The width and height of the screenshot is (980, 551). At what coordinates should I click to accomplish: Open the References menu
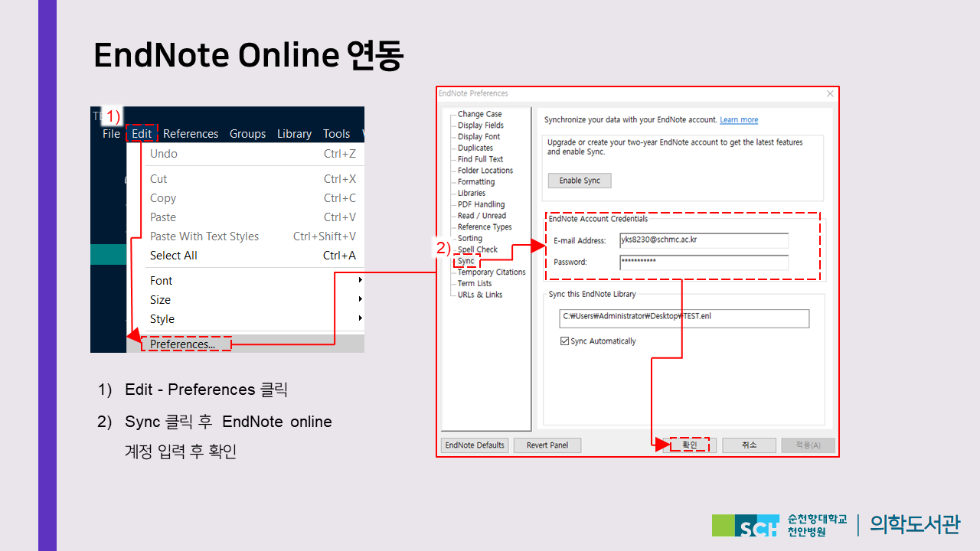191,134
